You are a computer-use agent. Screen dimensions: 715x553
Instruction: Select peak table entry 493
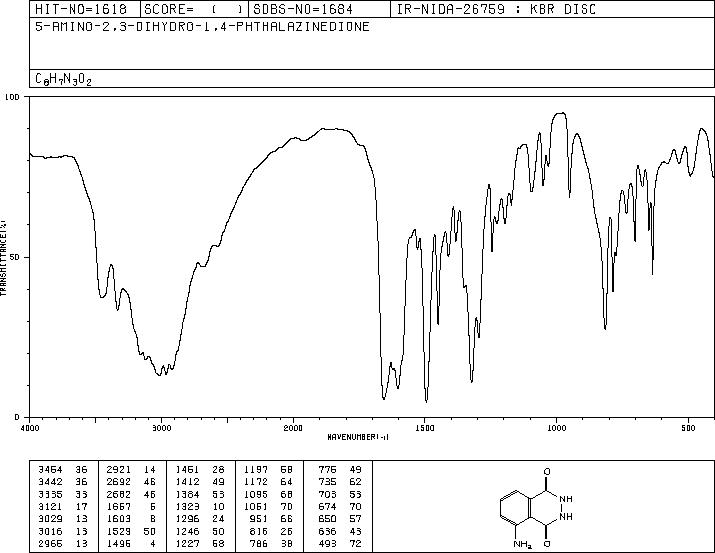pos(327,544)
